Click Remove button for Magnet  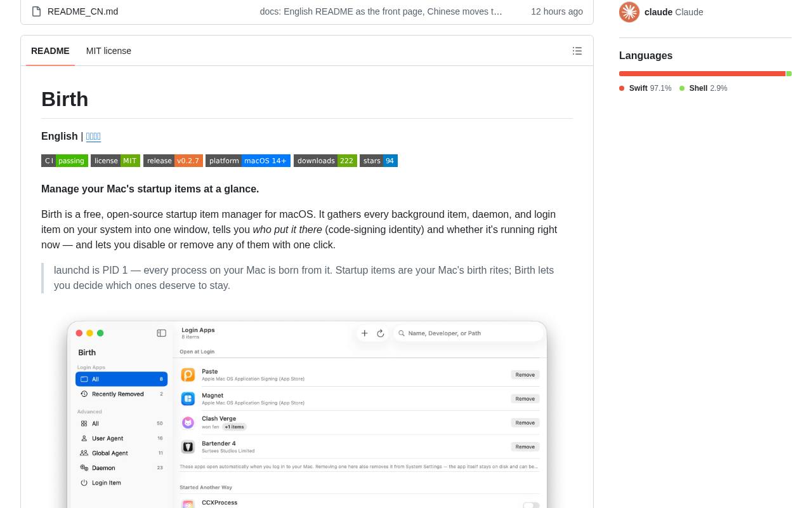tap(525, 399)
